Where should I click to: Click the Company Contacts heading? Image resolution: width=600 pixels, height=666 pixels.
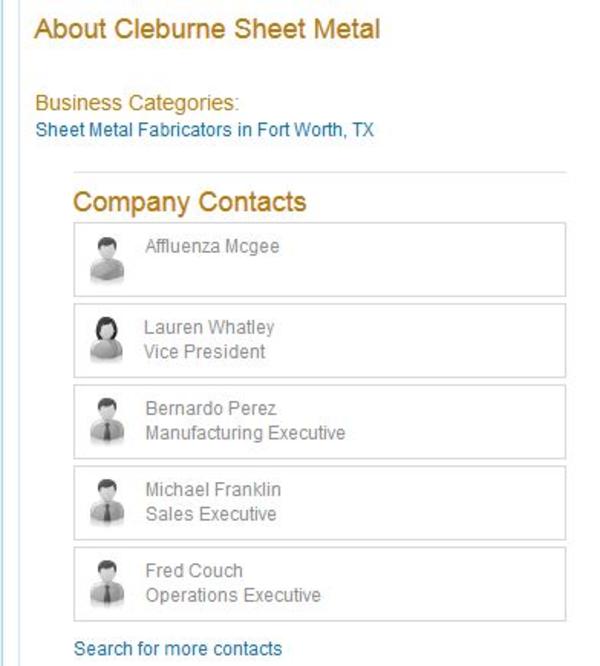tap(190, 202)
